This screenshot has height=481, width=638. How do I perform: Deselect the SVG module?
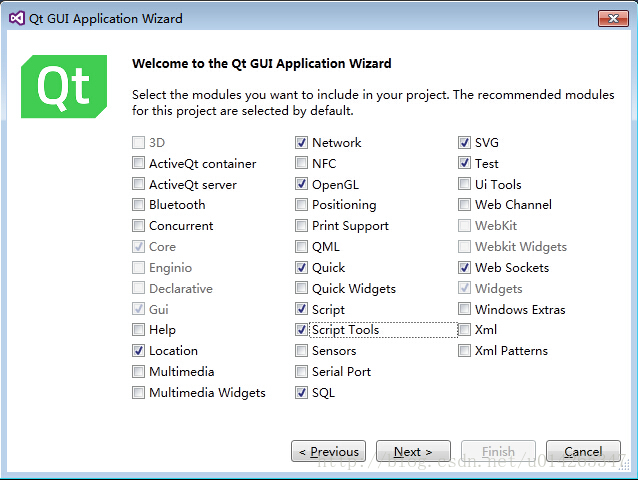click(x=464, y=142)
